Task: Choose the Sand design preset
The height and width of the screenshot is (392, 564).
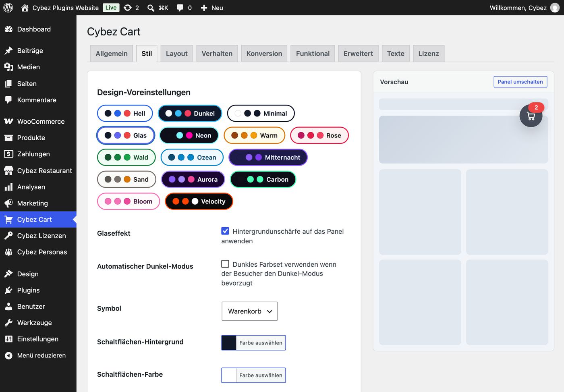Action: 126,179
